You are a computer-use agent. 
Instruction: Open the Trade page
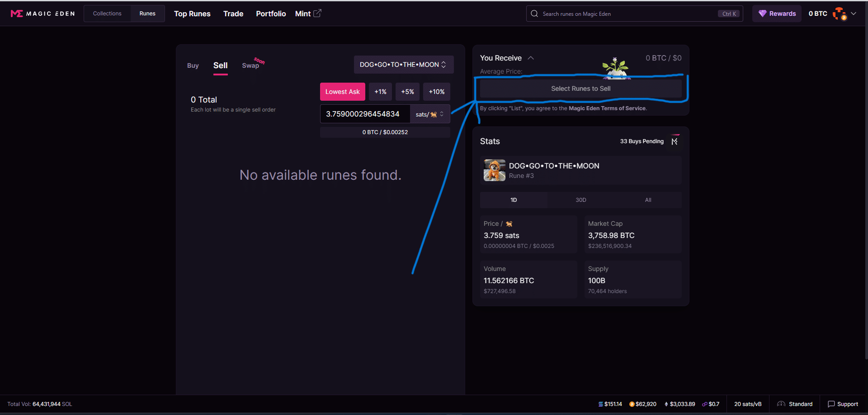tap(233, 14)
